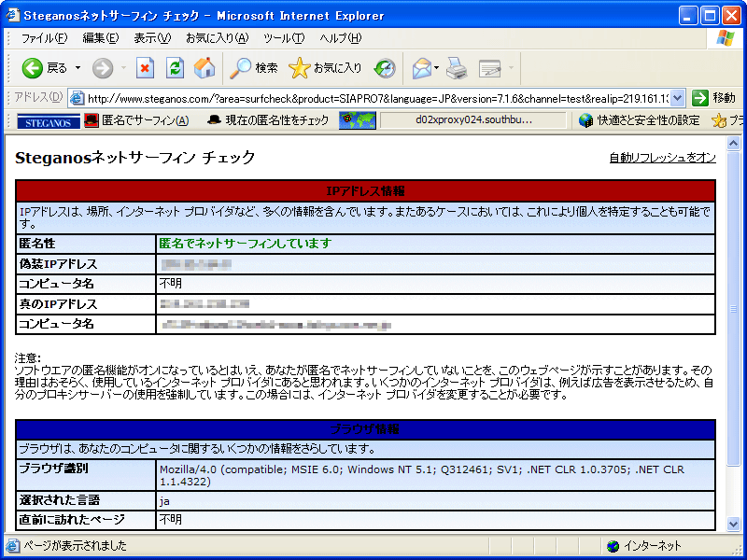Viewport: 747px width, 560px height.
Task: Open Favorites star icon in toolbar
Action: 299,68
